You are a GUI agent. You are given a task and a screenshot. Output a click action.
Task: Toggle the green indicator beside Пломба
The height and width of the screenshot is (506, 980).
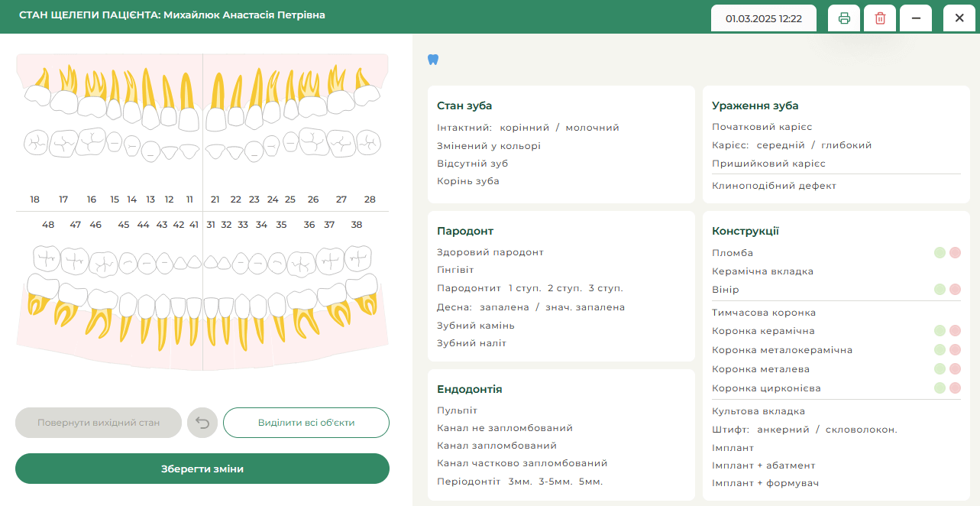939,252
